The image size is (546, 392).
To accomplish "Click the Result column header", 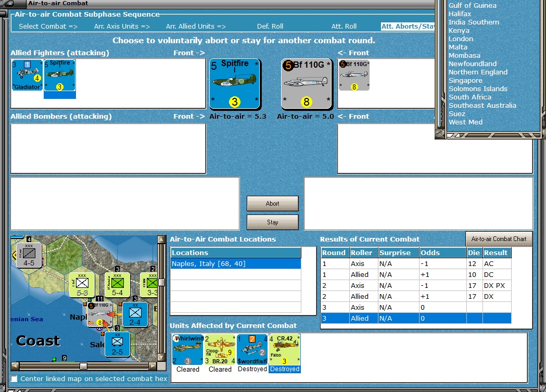I will (497, 253).
